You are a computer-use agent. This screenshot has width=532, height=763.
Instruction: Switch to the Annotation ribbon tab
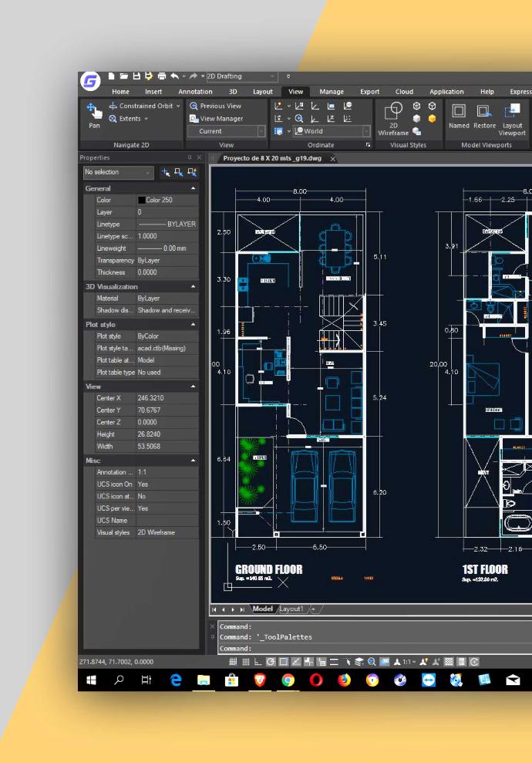pos(195,92)
